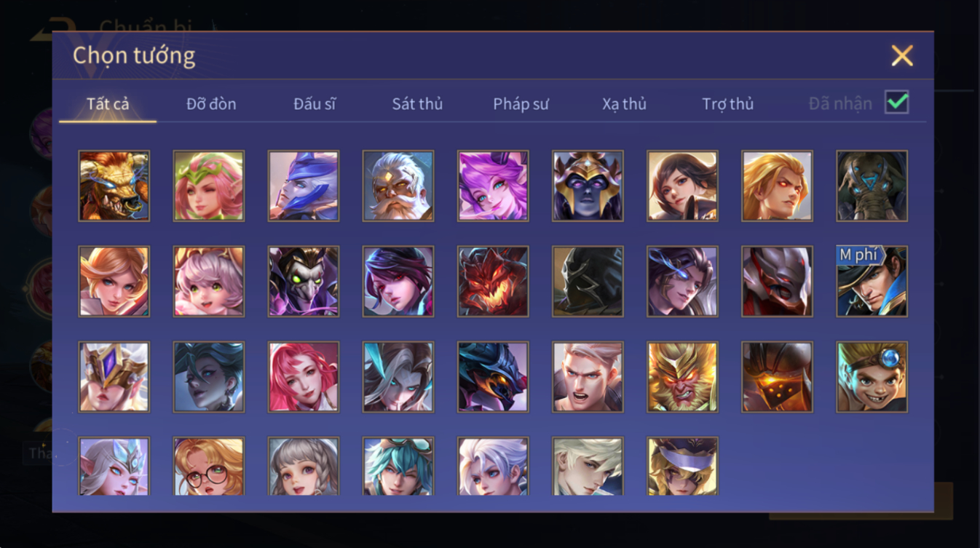The image size is (980, 548).
Task: Choose the golden monkey king hero
Action: click(x=682, y=377)
